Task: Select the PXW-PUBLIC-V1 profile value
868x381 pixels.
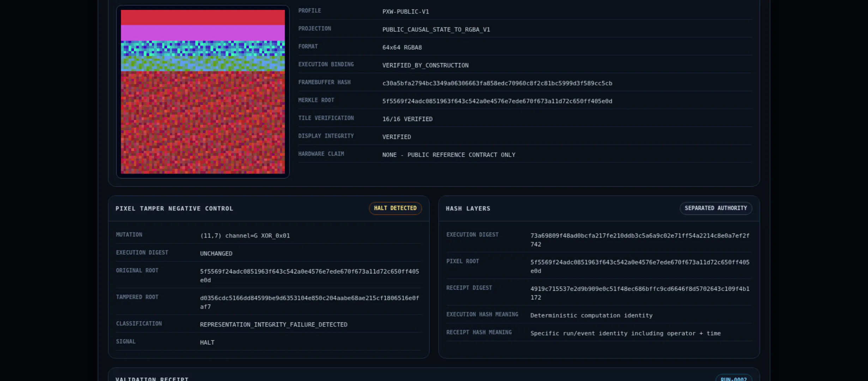Action: click(405, 12)
